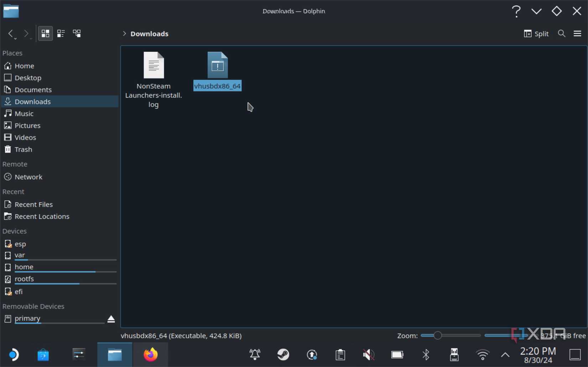Open the Downloads breadcrumb chevron
Viewport: 588px width, 367px height.
click(x=124, y=33)
